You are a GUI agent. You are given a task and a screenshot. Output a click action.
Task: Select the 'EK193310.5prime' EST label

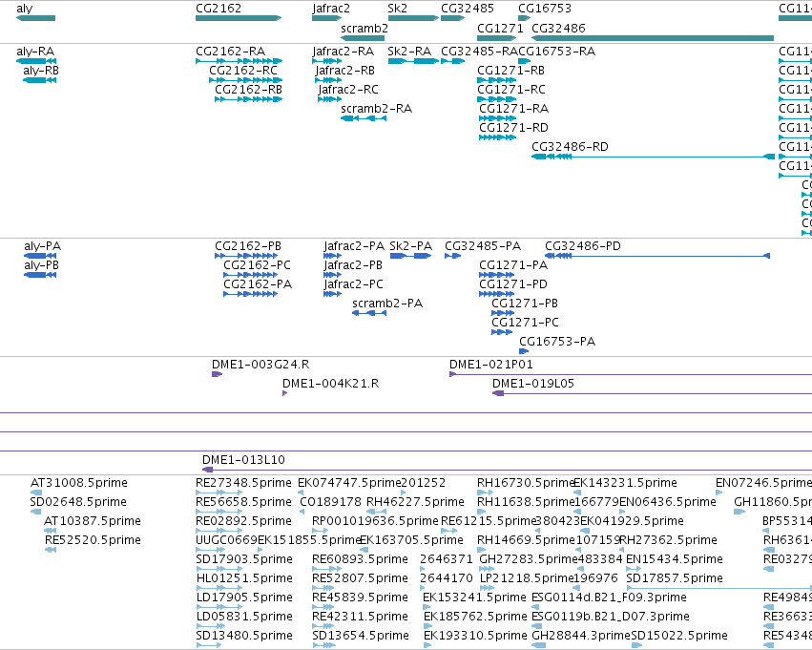pos(475,636)
